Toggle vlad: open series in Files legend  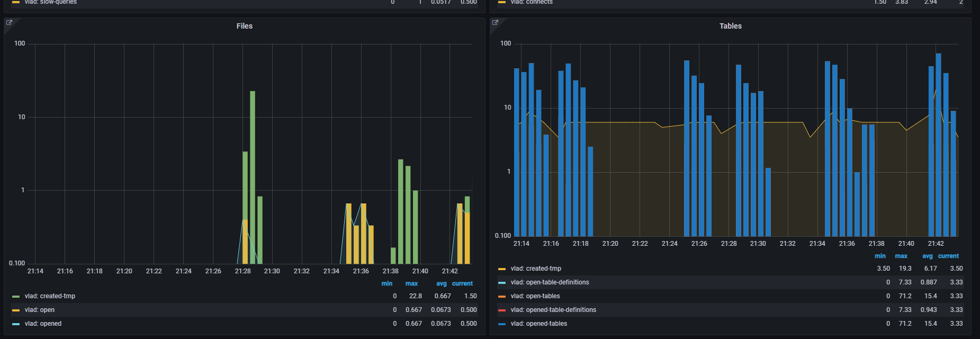tap(39, 310)
